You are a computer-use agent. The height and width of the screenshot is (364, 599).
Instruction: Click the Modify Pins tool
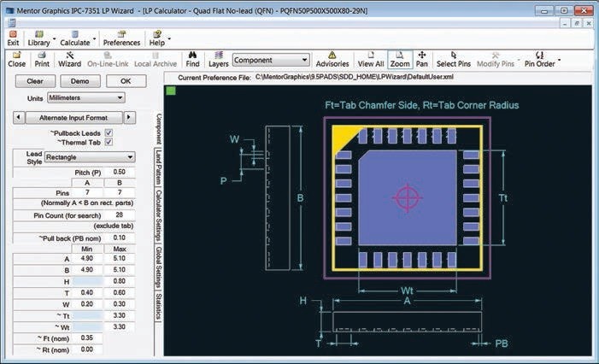pos(496,60)
